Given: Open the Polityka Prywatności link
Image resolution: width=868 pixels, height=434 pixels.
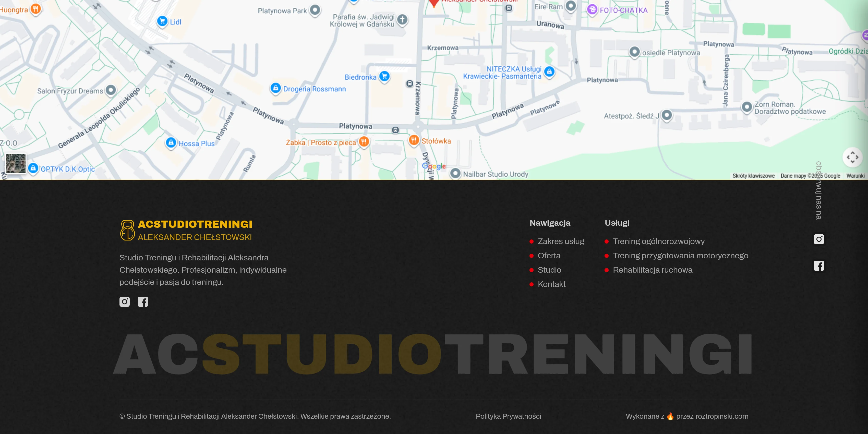Looking at the screenshot, I should (x=508, y=416).
